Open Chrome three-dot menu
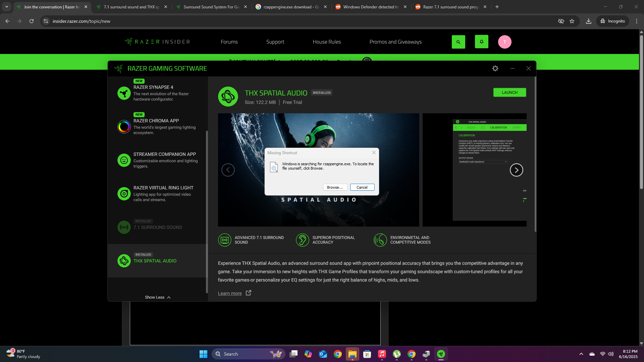The height and width of the screenshot is (362, 644). point(637,21)
